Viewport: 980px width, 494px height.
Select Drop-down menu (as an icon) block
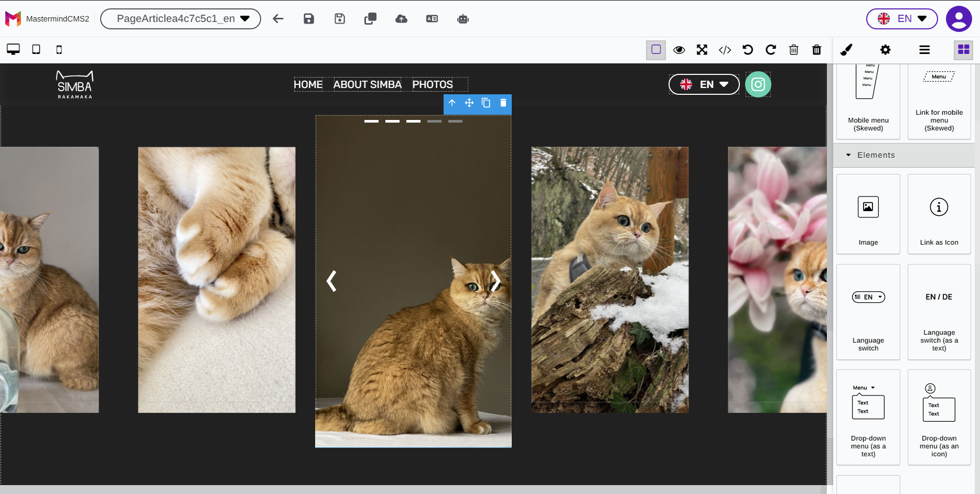(x=939, y=418)
